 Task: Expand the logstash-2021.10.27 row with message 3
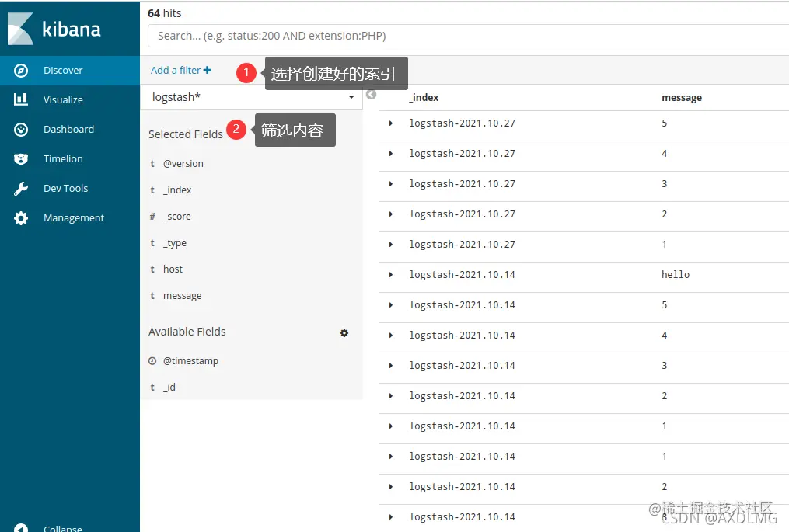(390, 184)
